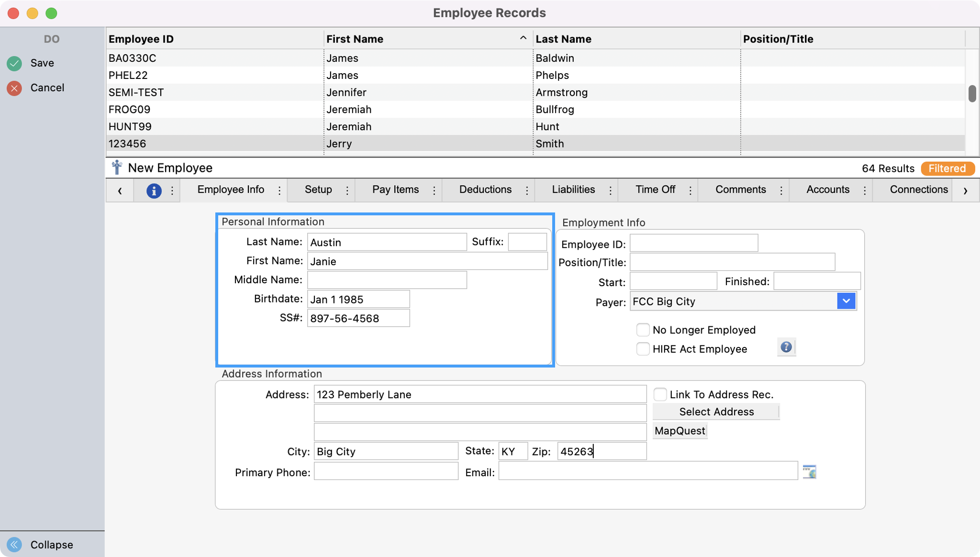Click into the Employee ID field

pyautogui.click(x=693, y=243)
